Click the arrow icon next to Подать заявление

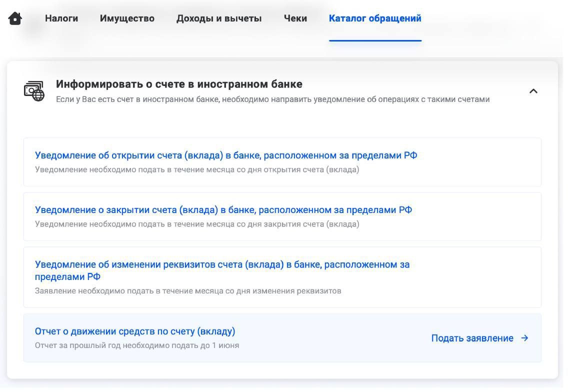524,338
